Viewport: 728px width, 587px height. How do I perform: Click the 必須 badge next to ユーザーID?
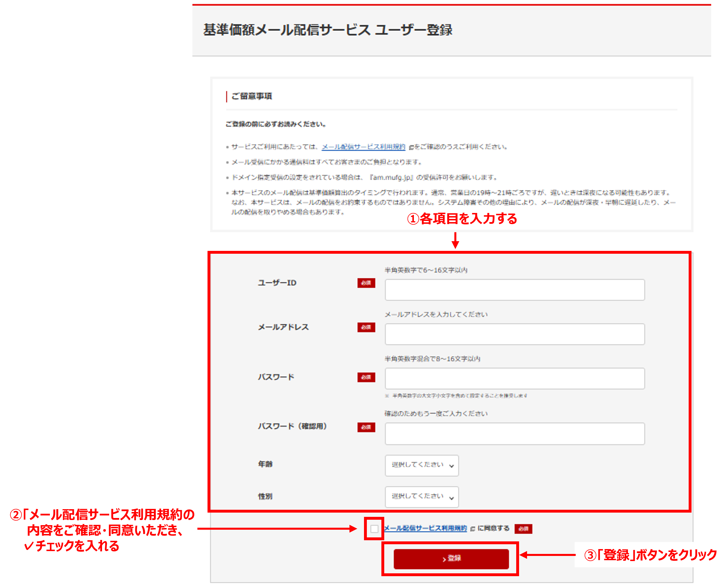point(366,283)
